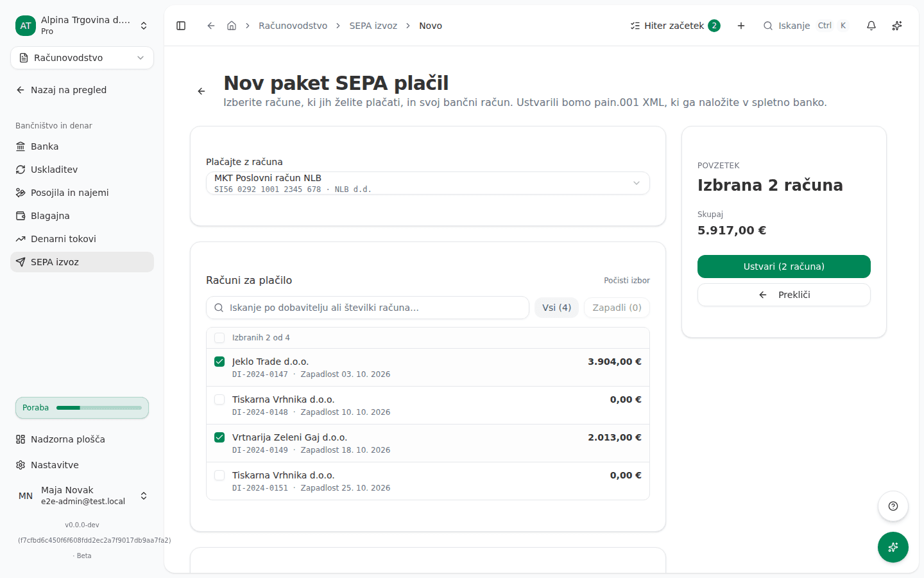Click Počisti izbor link

[x=627, y=281]
